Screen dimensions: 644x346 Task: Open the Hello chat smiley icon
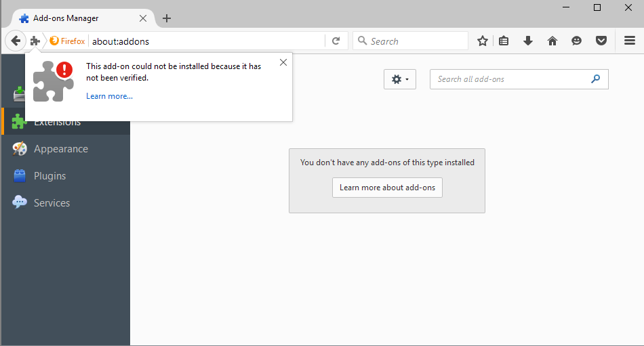tap(577, 41)
